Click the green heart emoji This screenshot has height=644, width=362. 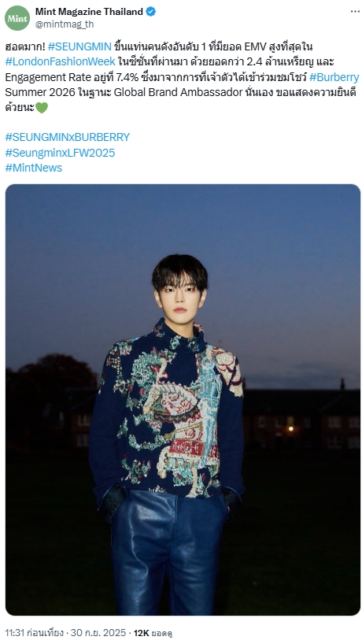pos(42,108)
